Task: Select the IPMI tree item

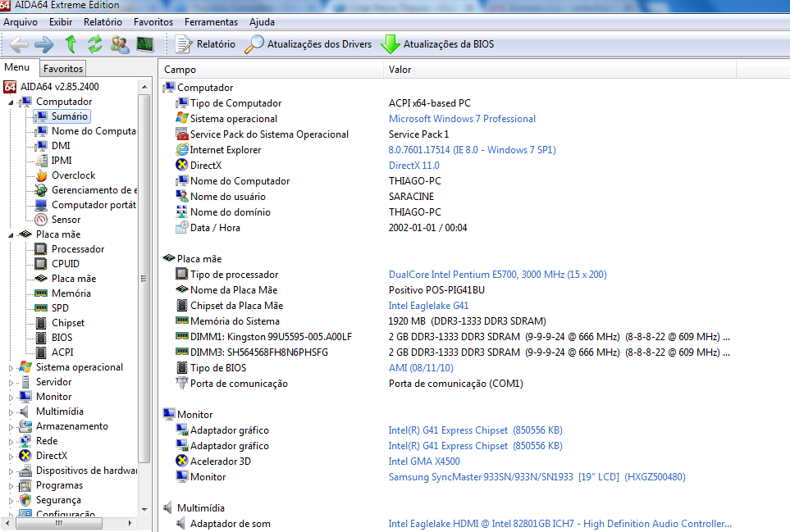Action: [62, 161]
